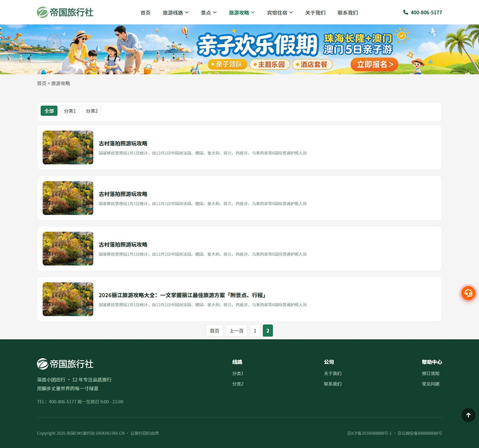Click the 丽江 article's description text
The height and width of the screenshot is (448, 479).
(x=202, y=304)
